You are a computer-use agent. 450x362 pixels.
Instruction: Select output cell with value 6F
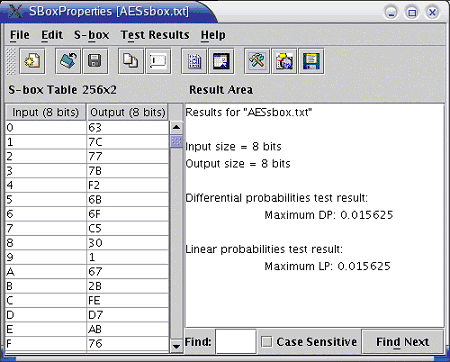pos(128,214)
